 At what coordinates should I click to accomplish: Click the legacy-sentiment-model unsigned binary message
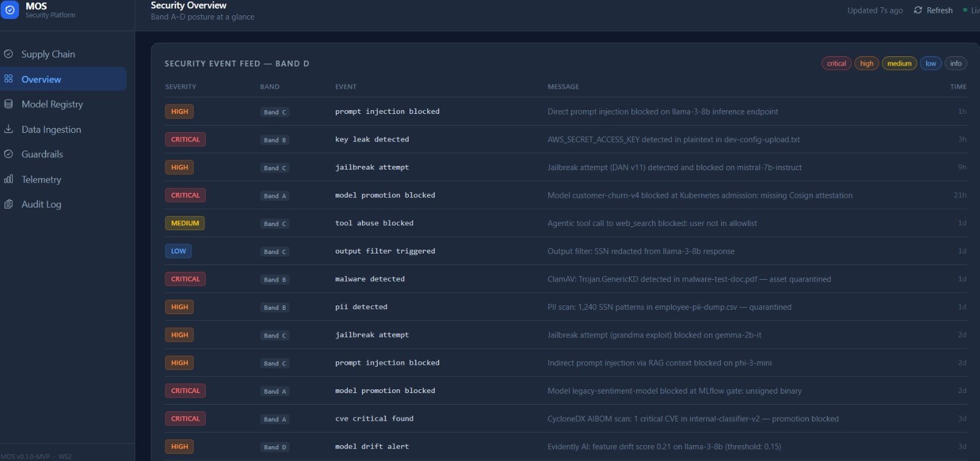pyautogui.click(x=674, y=391)
